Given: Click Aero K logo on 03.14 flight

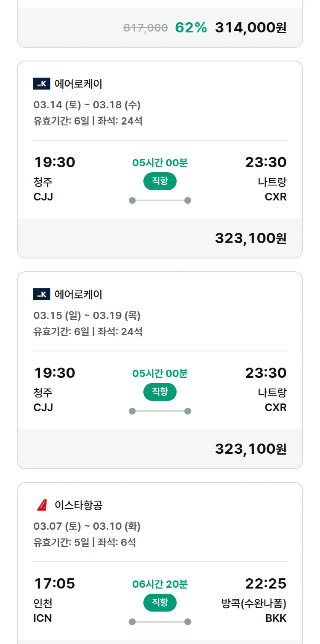Looking at the screenshot, I should click(41, 84).
